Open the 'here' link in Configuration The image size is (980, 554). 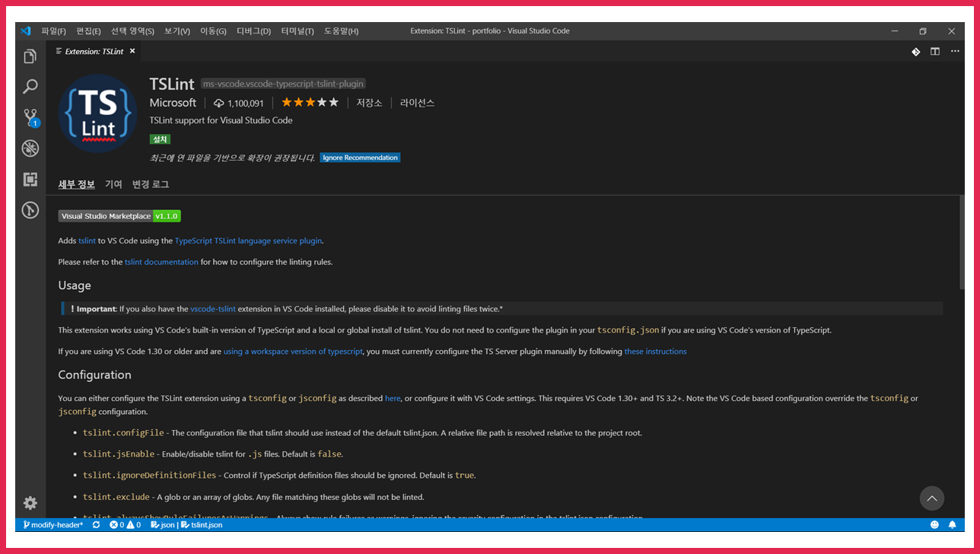pyautogui.click(x=393, y=398)
